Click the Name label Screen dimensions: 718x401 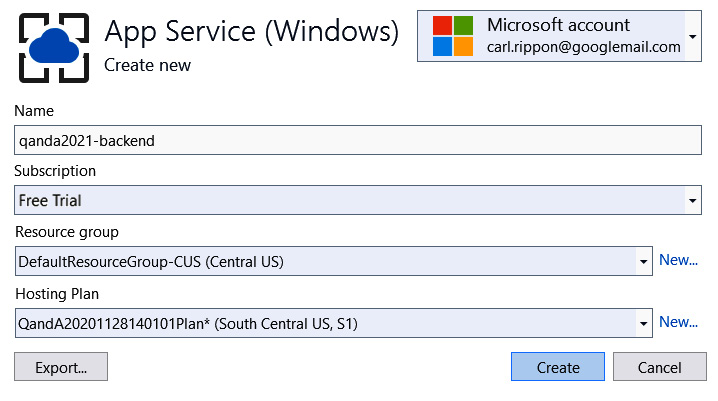pyautogui.click(x=34, y=111)
